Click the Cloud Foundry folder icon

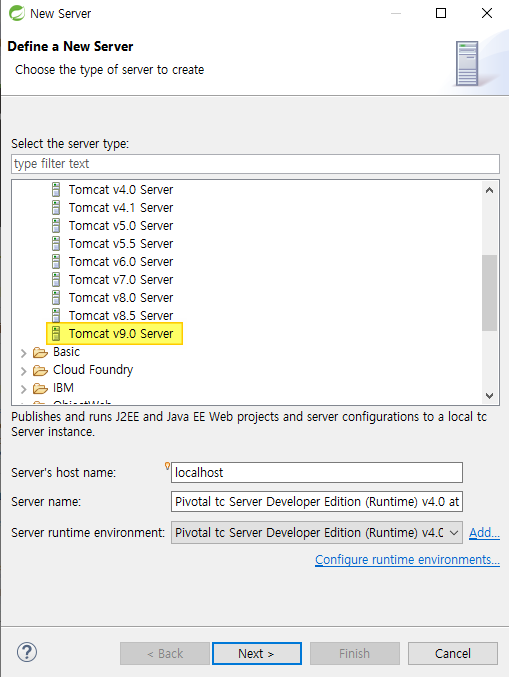coord(41,370)
